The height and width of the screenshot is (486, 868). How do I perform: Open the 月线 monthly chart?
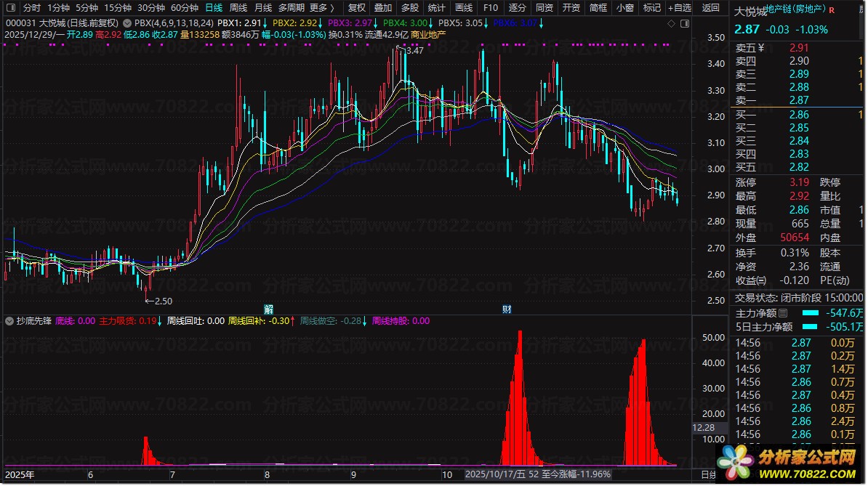pyautogui.click(x=263, y=8)
